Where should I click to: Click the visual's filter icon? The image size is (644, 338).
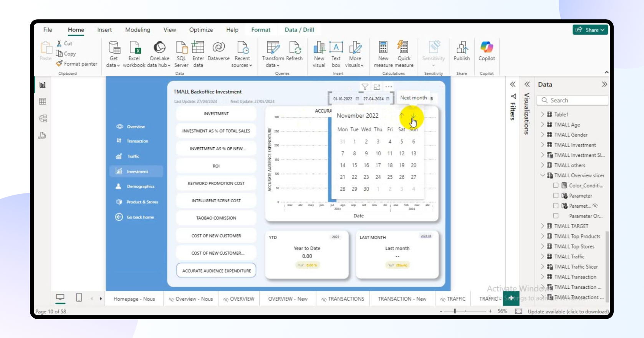(365, 87)
